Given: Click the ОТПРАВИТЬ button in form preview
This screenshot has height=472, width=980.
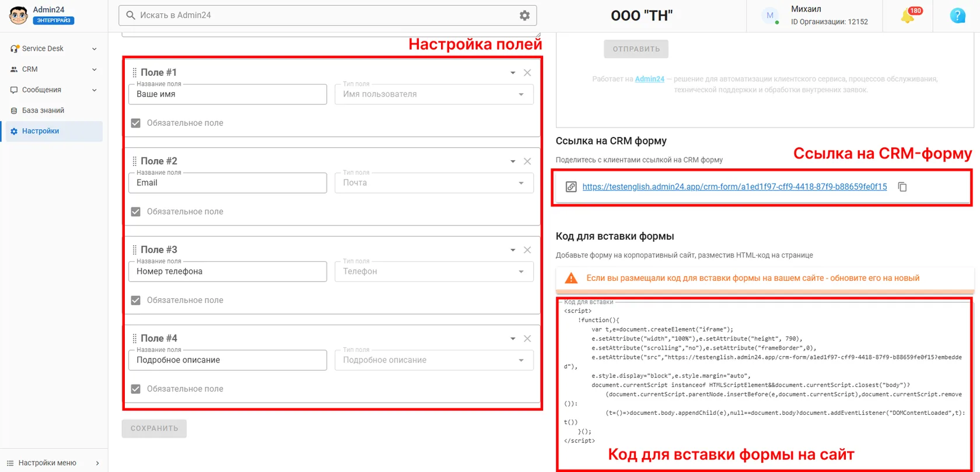Looking at the screenshot, I should click(x=636, y=49).
